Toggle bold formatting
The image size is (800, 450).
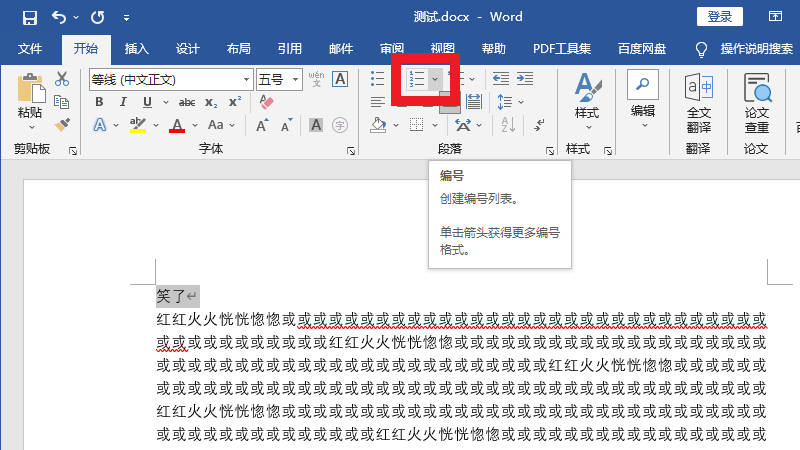tap(99, 102)
